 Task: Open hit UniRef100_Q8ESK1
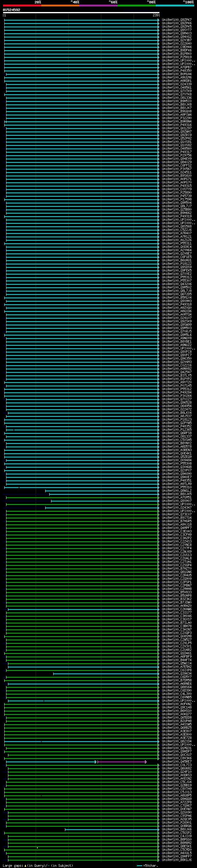tap(177, 846)
